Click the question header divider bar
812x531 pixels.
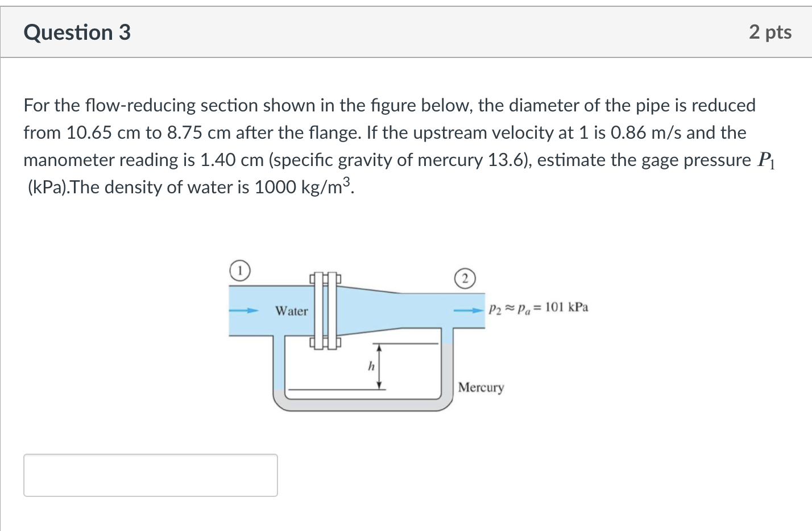tap(406, 56)
